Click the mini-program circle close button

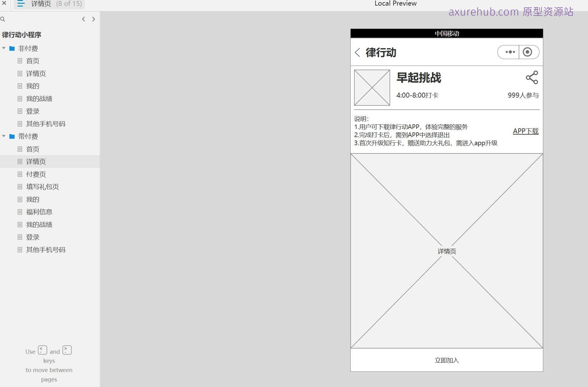527,52
